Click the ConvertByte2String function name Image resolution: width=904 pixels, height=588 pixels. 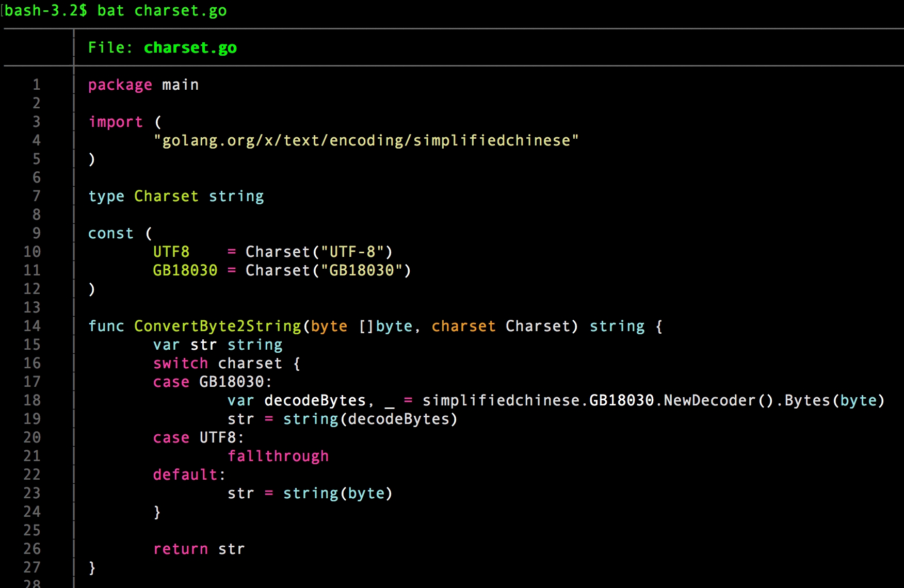click(217, 326)
